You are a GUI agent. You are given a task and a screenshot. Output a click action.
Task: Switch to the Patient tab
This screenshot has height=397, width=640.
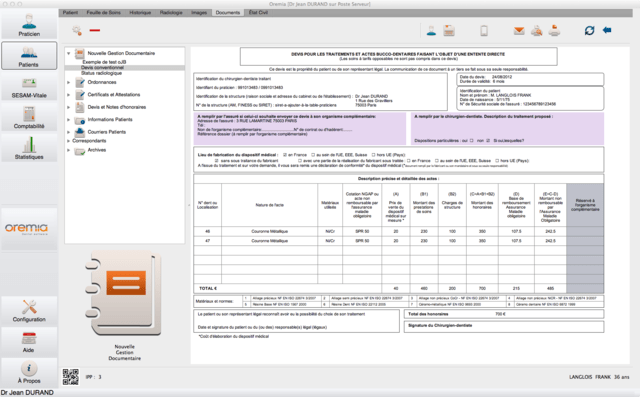coord(70,13)
